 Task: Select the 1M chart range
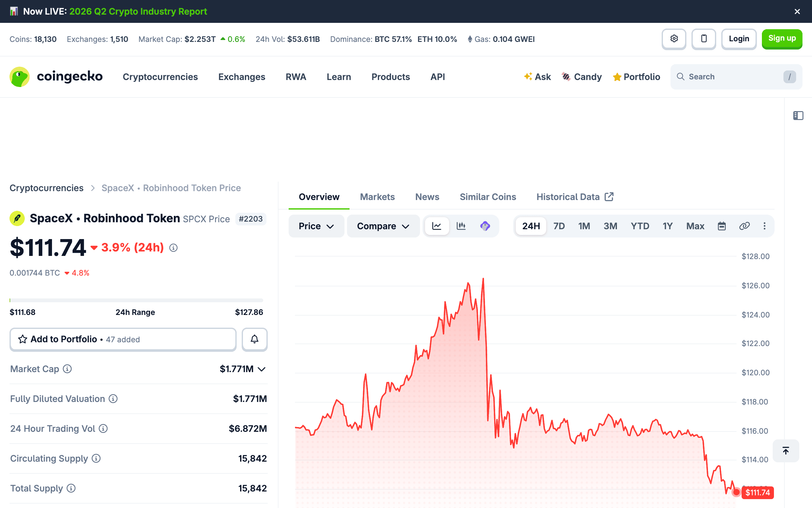tap(584, 226)
